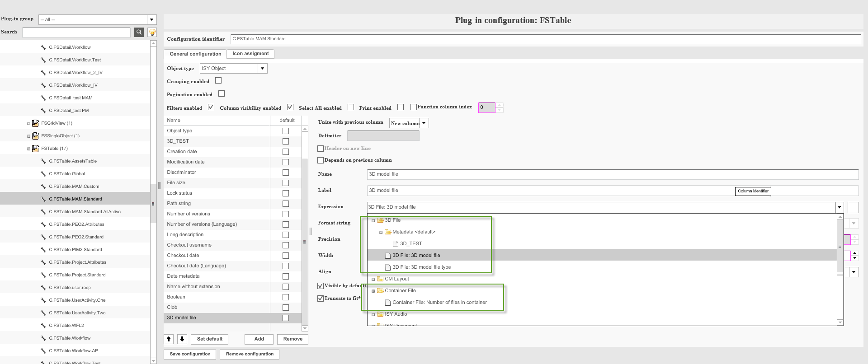This screenshot has width=868, height=364.
Task: Click the FSSingleObject plug-in icon
Action: (35, 135)
